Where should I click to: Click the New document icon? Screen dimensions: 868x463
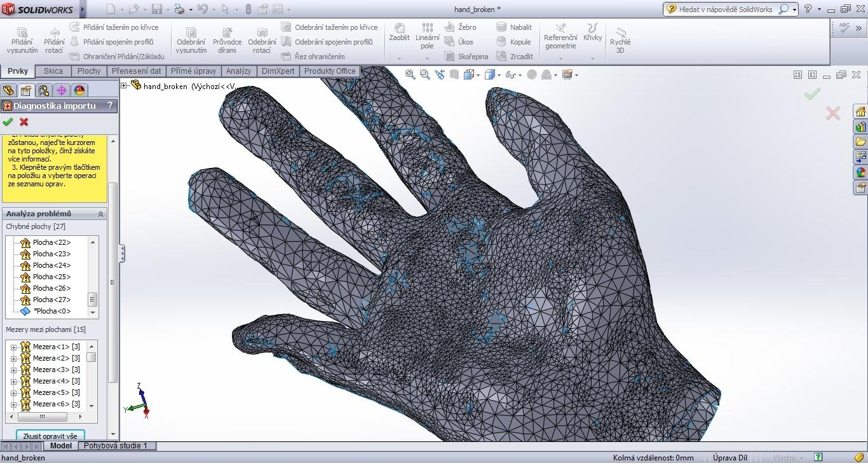(x=111, y=9)
